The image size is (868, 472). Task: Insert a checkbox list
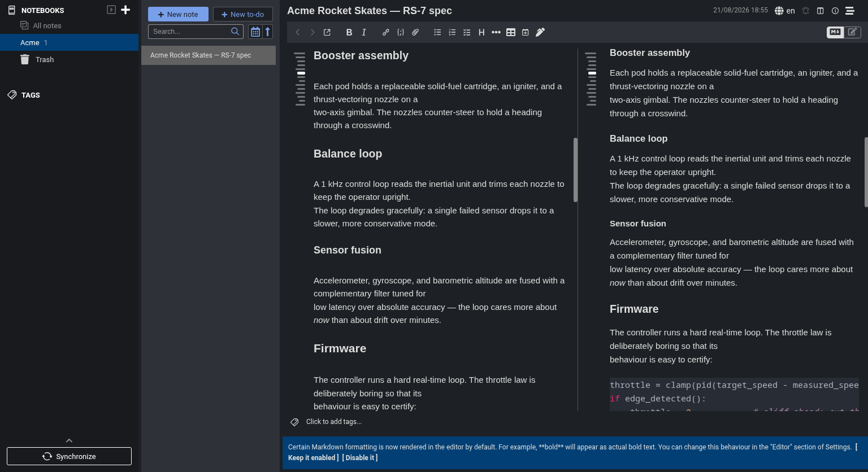[467, 32]
